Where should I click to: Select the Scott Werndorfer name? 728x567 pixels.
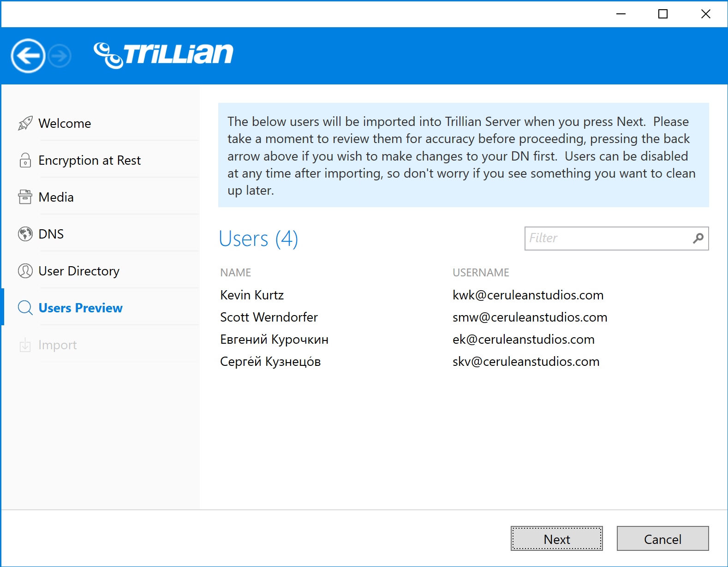[x=269, y=317]
